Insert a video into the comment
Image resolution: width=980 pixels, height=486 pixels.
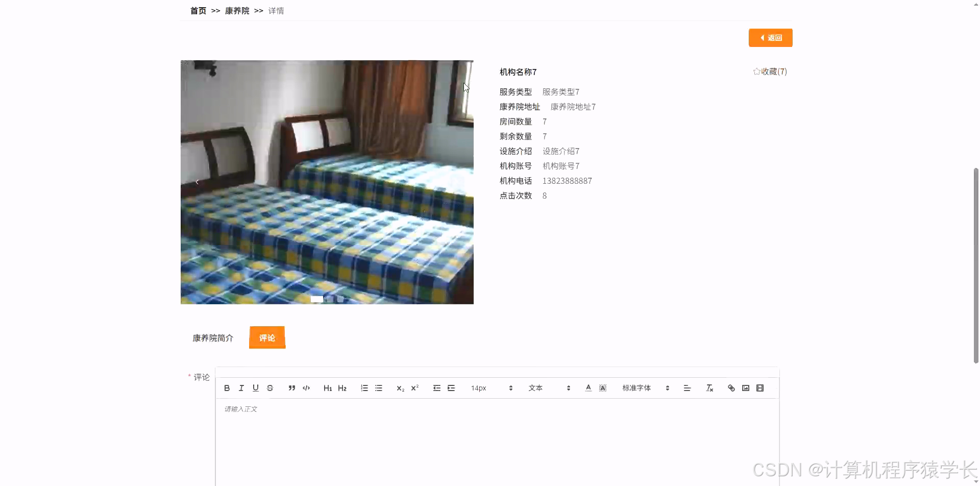(760, 388)
